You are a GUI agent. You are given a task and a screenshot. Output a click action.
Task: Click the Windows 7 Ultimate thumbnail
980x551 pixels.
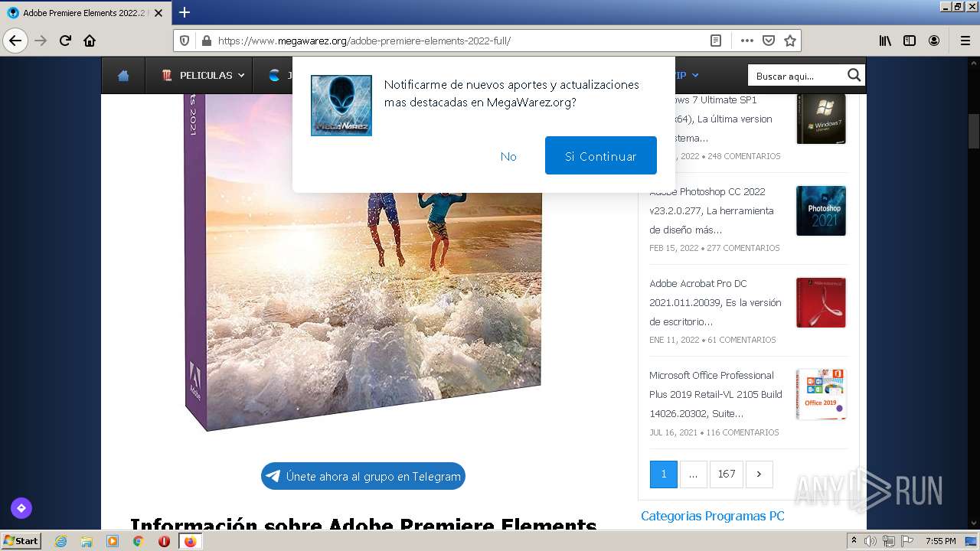coord(821,119)
